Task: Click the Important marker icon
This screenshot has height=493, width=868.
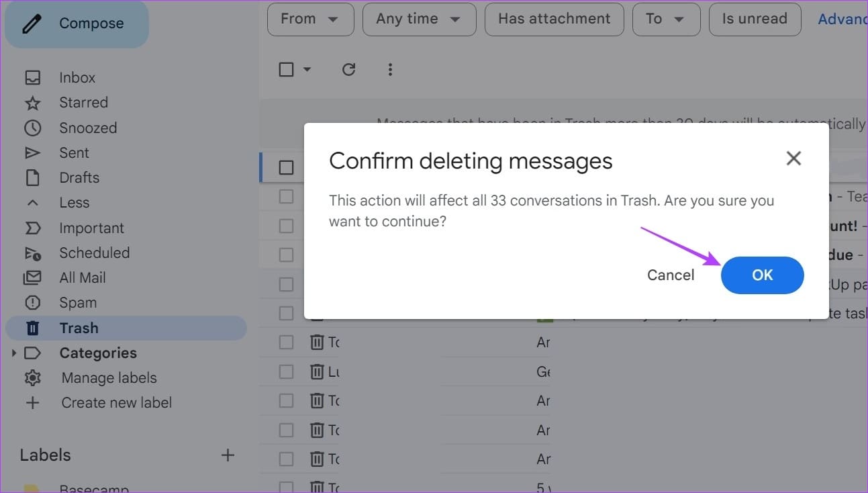Action: [x=32, y=228]
